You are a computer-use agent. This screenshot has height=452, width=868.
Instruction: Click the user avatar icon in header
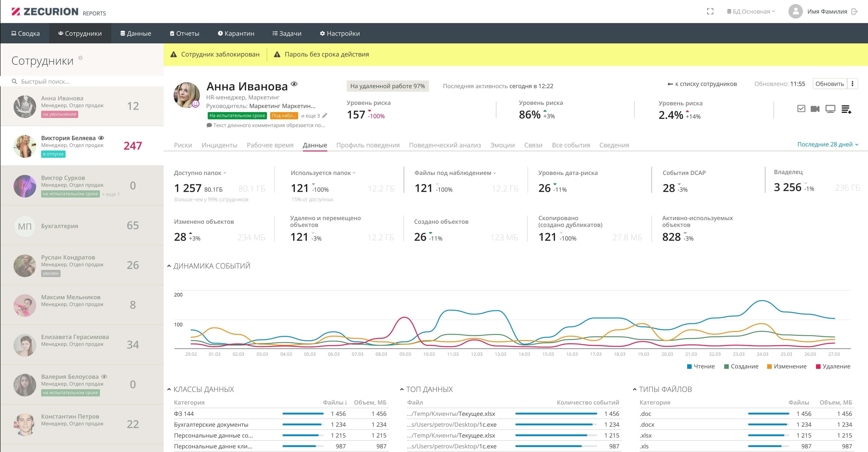point(796,12)
